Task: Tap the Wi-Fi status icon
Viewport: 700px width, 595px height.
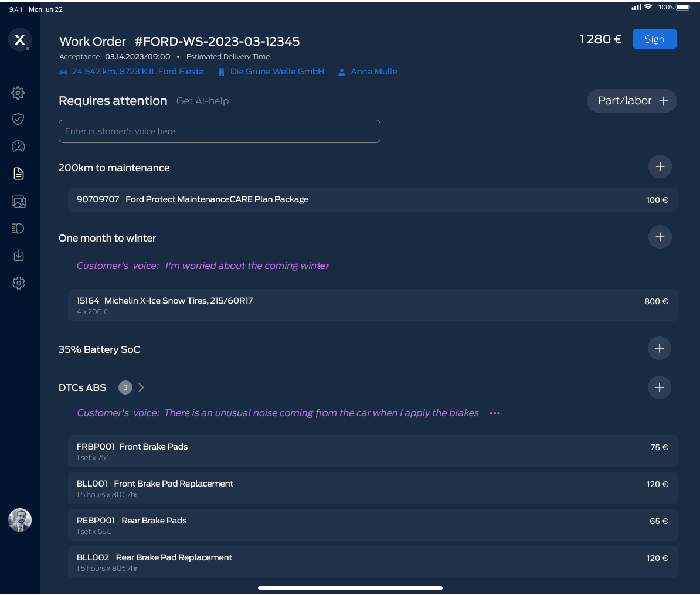Action: click(648, 6)
